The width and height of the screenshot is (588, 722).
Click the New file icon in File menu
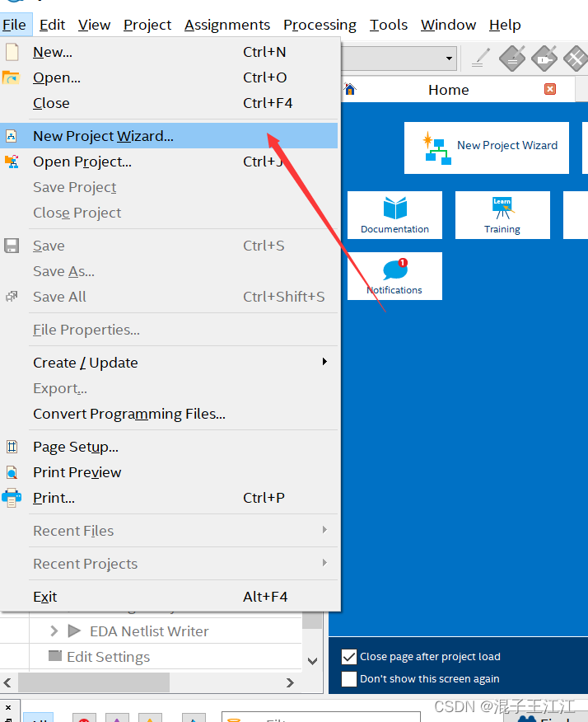tap(12, 52)
